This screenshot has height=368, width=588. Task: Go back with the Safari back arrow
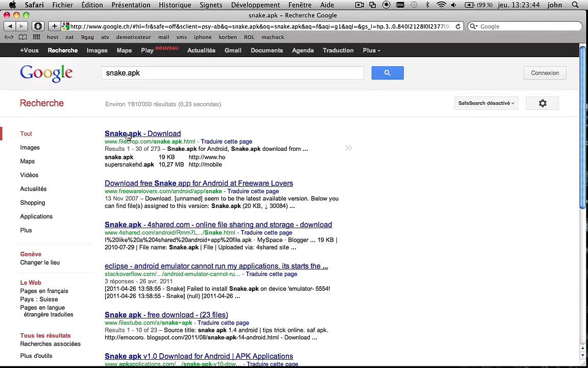point(10,26)
